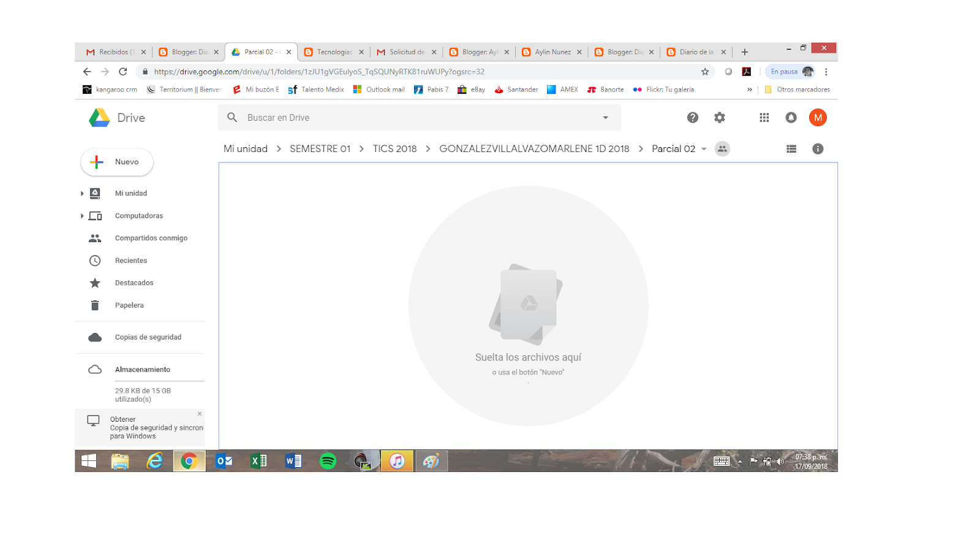Open the Parcial 02 folder dropdown
This screenshot has width=980, height=556.
tap(704, 149)
